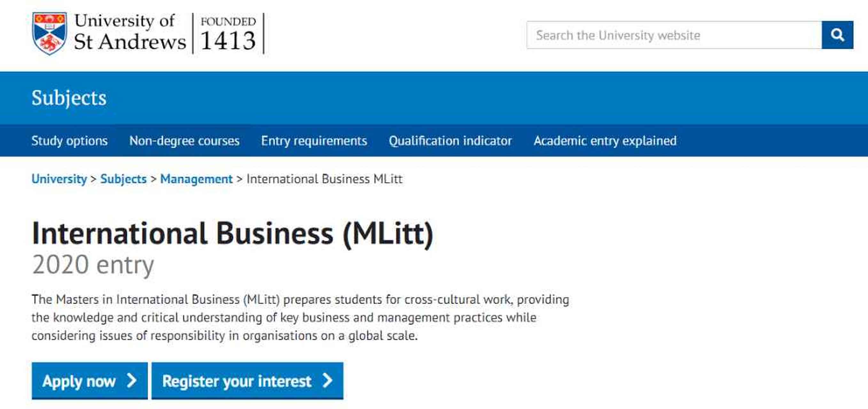868x409 pixels.
Task: Click the International Business MLitt breadcrumb text
Action: (x=324, y=179)
